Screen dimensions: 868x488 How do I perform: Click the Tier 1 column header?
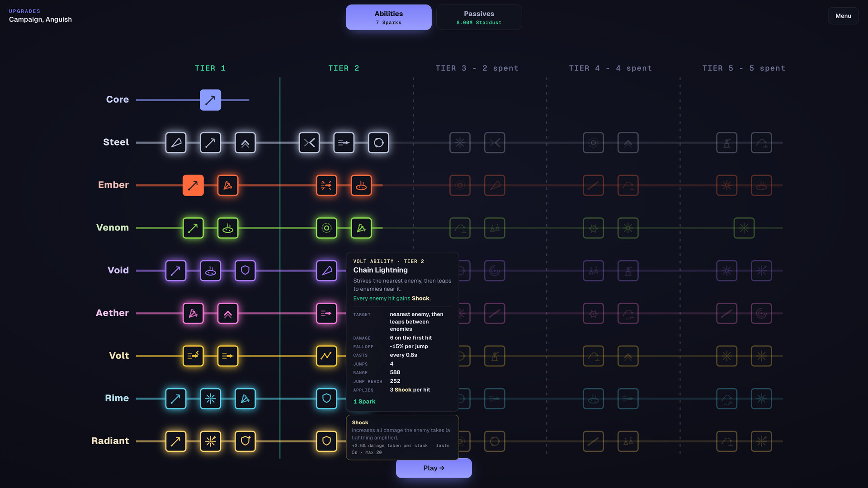[x=210, y=68]
